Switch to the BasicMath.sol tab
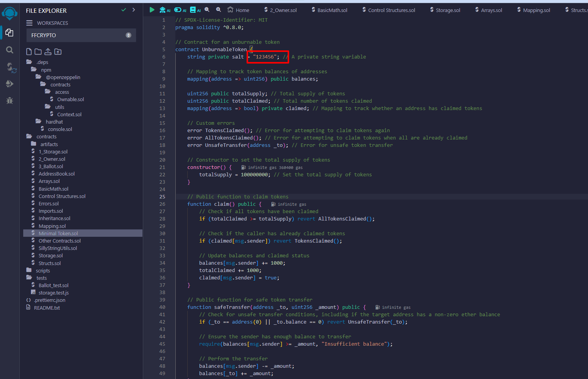Screen dimensions: 588x379 tap(329, 10)
